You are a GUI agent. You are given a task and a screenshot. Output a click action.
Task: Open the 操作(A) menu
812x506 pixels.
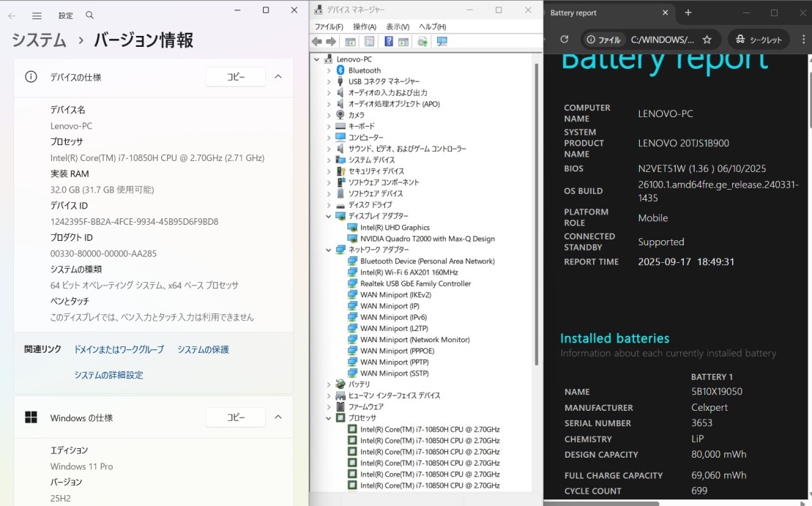[x=364, y=27]
